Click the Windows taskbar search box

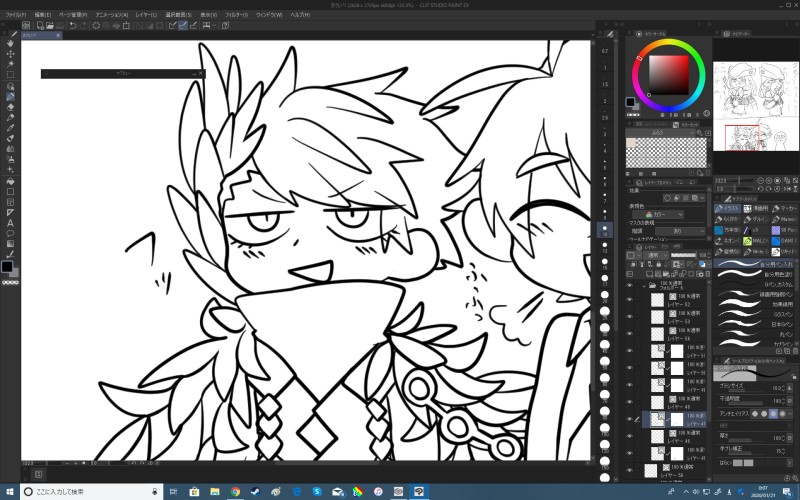tap(91, 492)
